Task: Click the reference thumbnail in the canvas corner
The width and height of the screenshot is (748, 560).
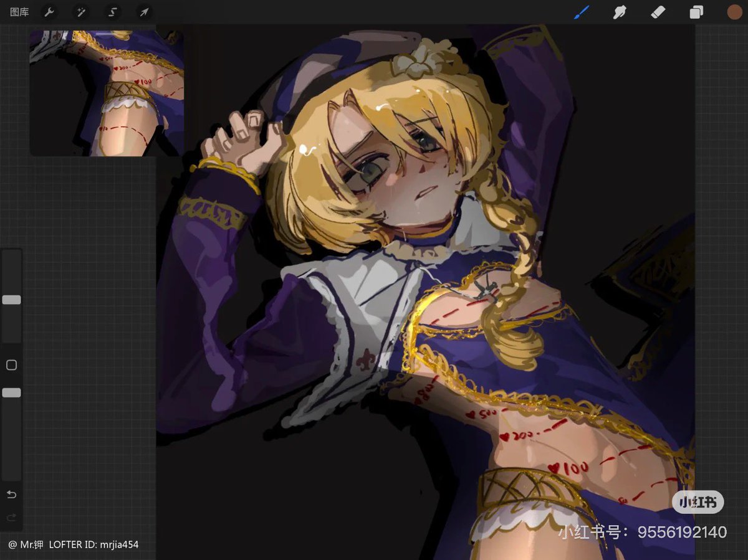Action: [107, 93]
